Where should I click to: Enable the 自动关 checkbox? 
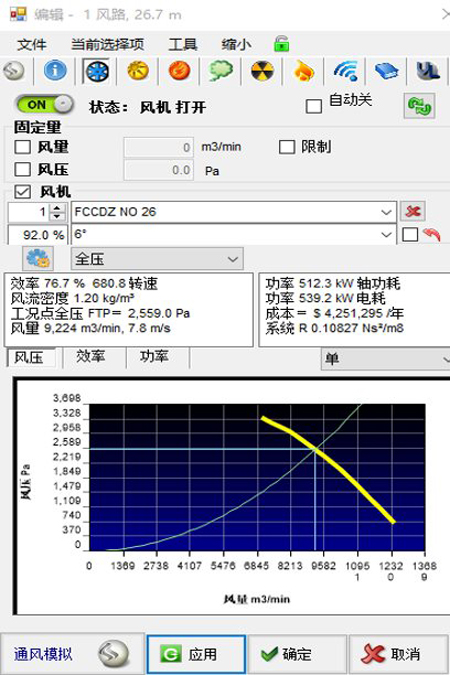313,106
